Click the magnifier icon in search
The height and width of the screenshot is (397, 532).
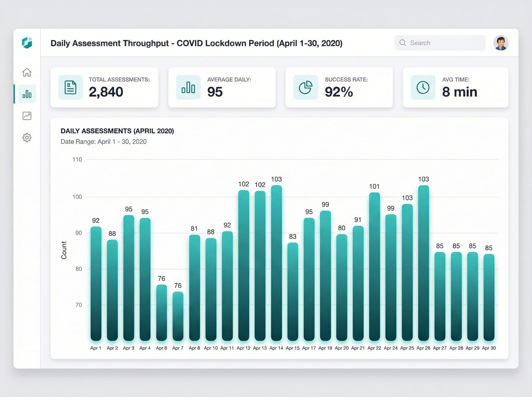point(403,43)
